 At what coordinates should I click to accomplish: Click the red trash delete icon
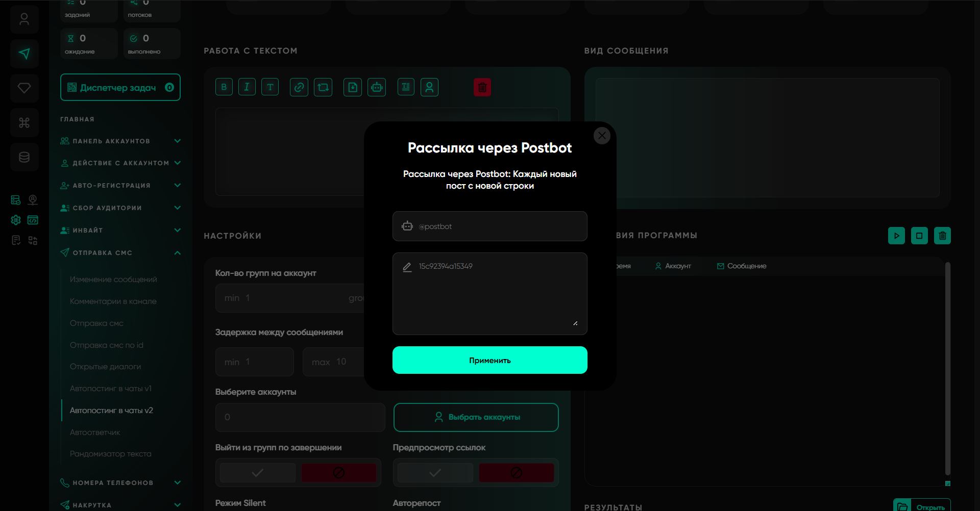pyautogui.click(x=482, y=88)
